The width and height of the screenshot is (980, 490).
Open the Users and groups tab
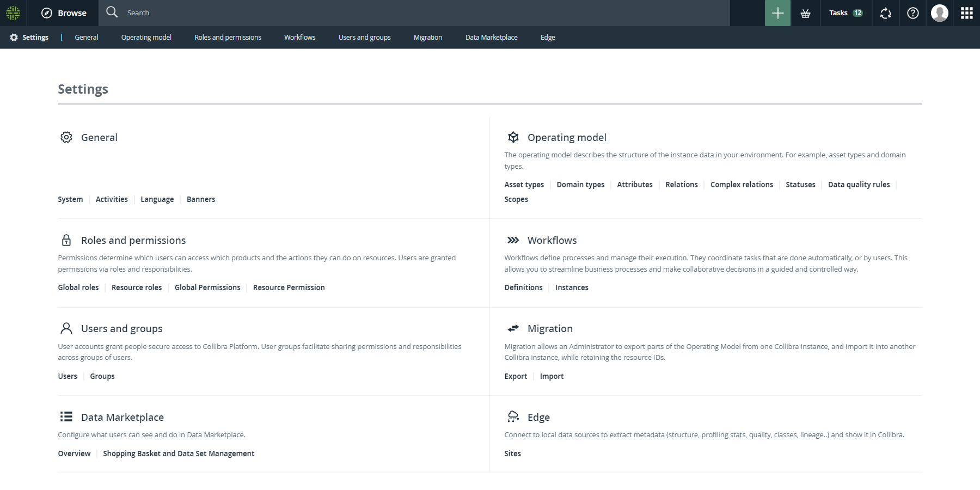pos(364,38)
